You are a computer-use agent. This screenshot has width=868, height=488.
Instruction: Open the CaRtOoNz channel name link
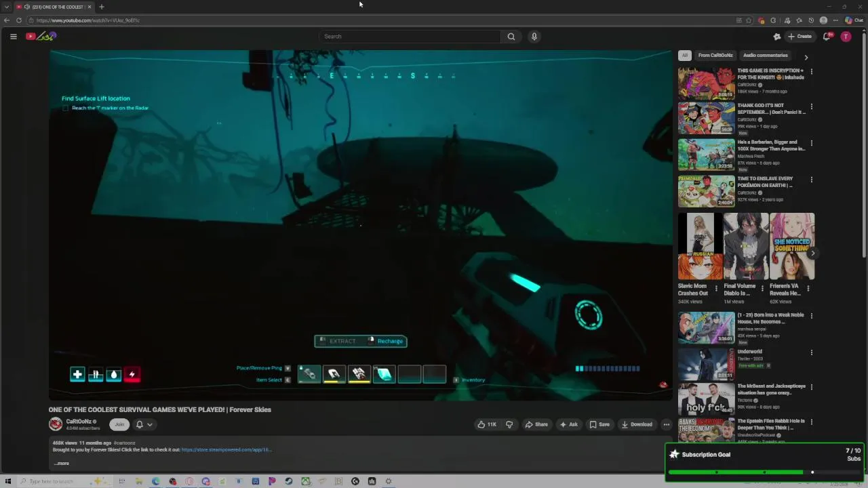click(79, 422)
